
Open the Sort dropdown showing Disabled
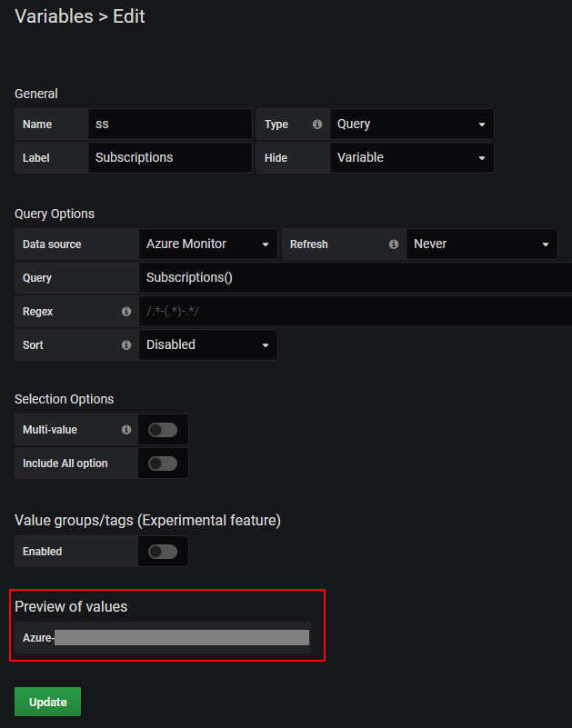tap(208, 345)
